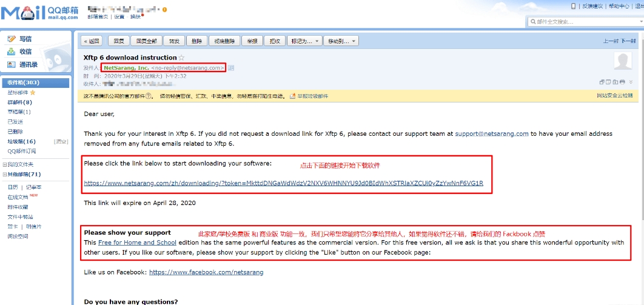This screenshot has height=305, width=644.
Task: Click the 回复 reply button
Action: [x=119, y=41]
